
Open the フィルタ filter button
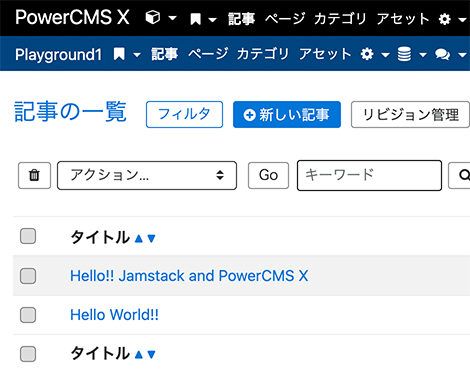(x=184, y=114)
